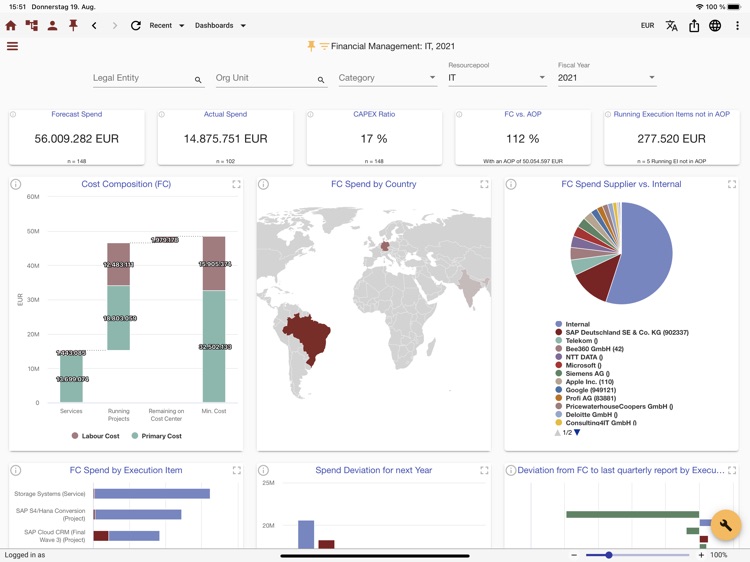Maximize FC Spend Supplier vs. Internal chart
This screenshot has width=750, height=562.
(732, 184)
